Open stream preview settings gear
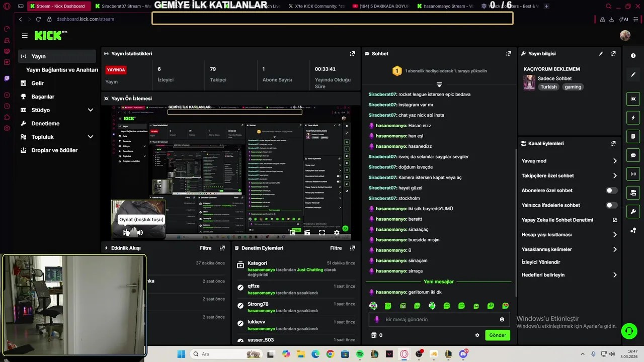Image resolution: width=644 pixels, height=362 pixels. click(x=337, y=233)
